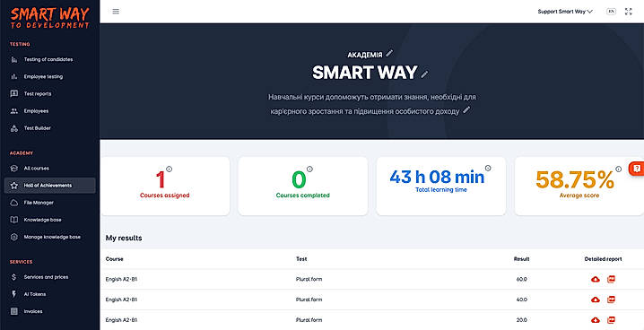Click the Manage knowledge base gear icon
The width and height of the screenshot is (644, 330).
[x=14, y=238]
